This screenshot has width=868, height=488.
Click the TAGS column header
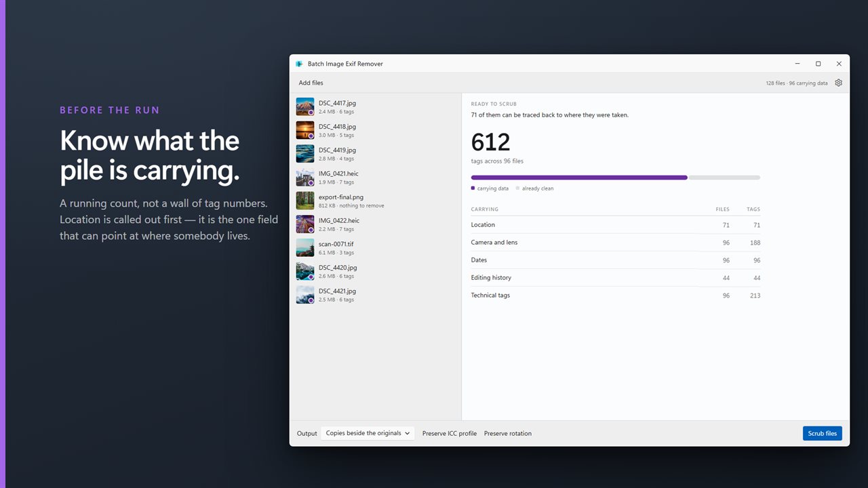pos(753,209)
